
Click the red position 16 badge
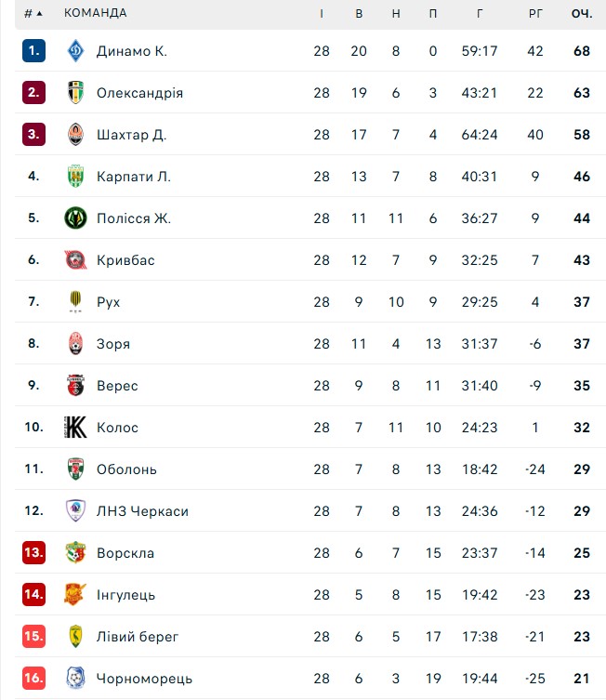33,679
